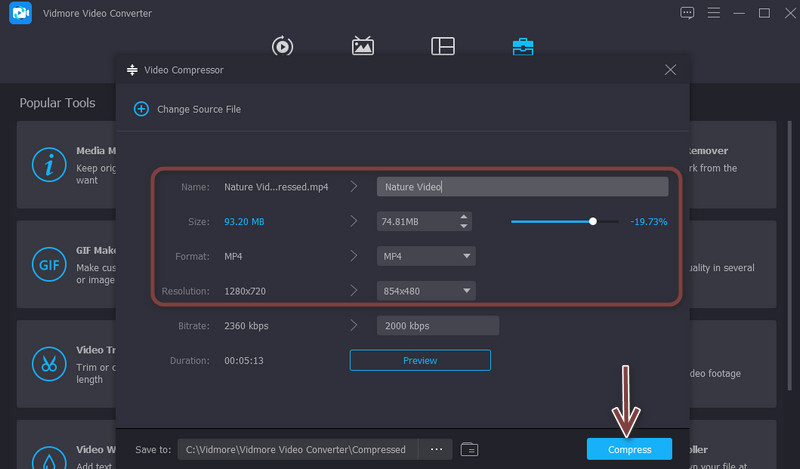Image resolution: width=800 pixels, height=469 pixels.
Task: Click the compression size slider handle
Action: (593, 221)
